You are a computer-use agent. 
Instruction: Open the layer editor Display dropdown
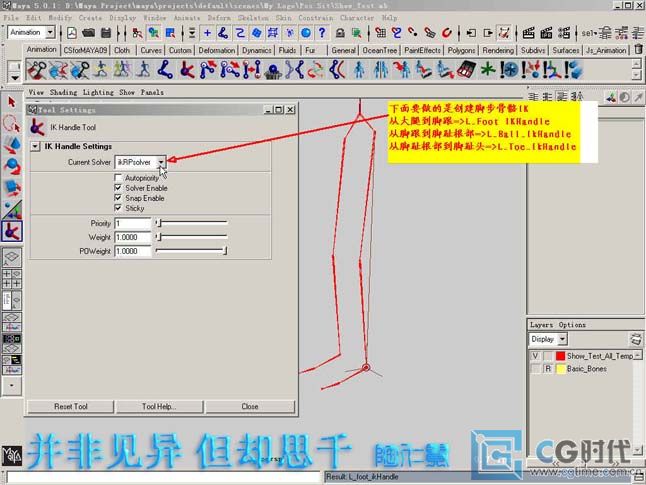point(562,339)
